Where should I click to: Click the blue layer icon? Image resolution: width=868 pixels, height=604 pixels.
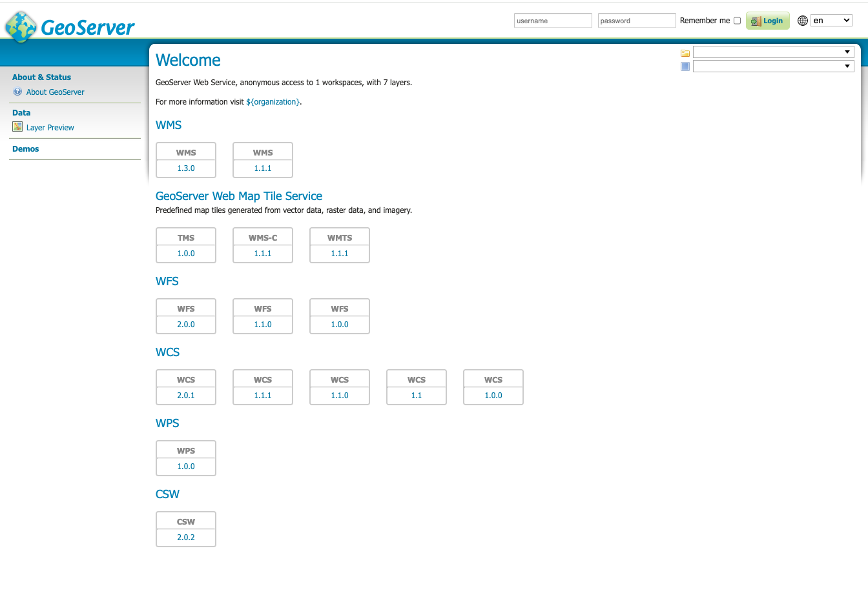tap(685, 66)
